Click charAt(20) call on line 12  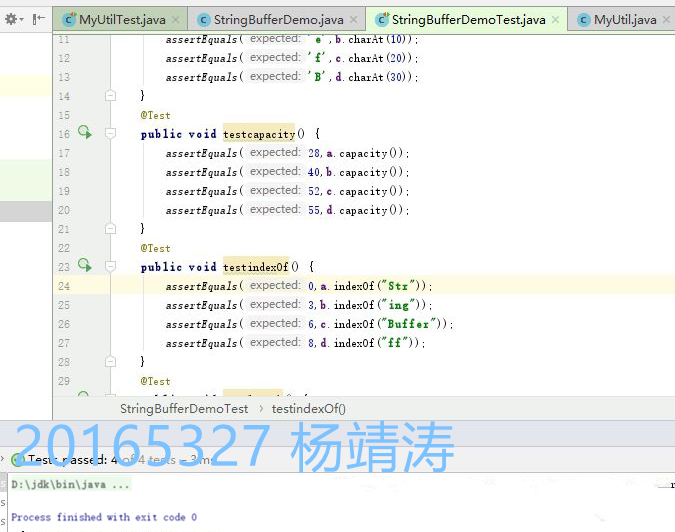(380, 58)
